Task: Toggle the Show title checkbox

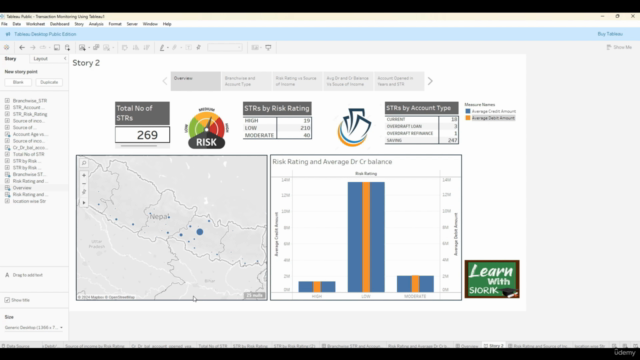Action: (x=7, y=300)
